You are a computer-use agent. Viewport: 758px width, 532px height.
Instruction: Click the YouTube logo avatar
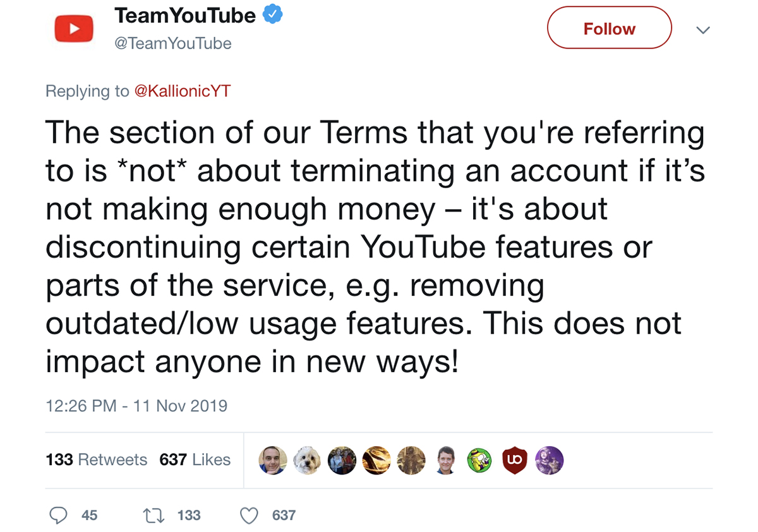(74, 28)
